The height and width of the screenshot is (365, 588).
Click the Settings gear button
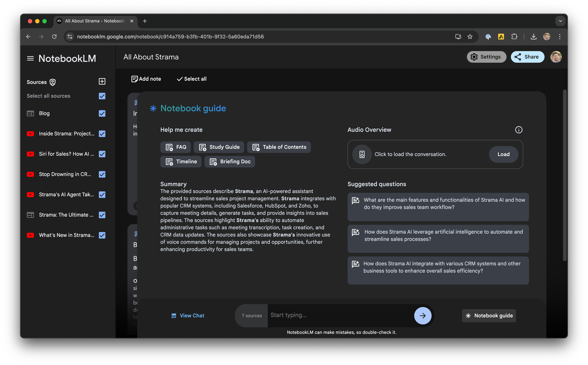coord(486,57)
